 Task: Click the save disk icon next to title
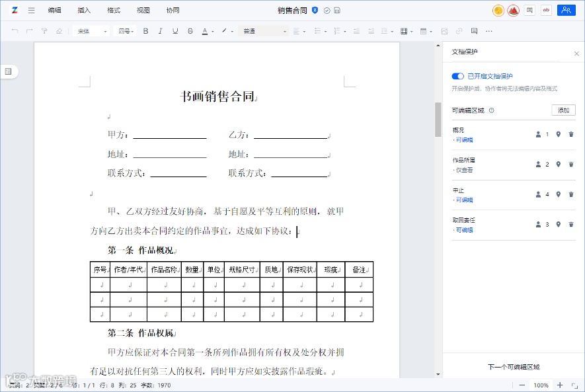(337, 11)
